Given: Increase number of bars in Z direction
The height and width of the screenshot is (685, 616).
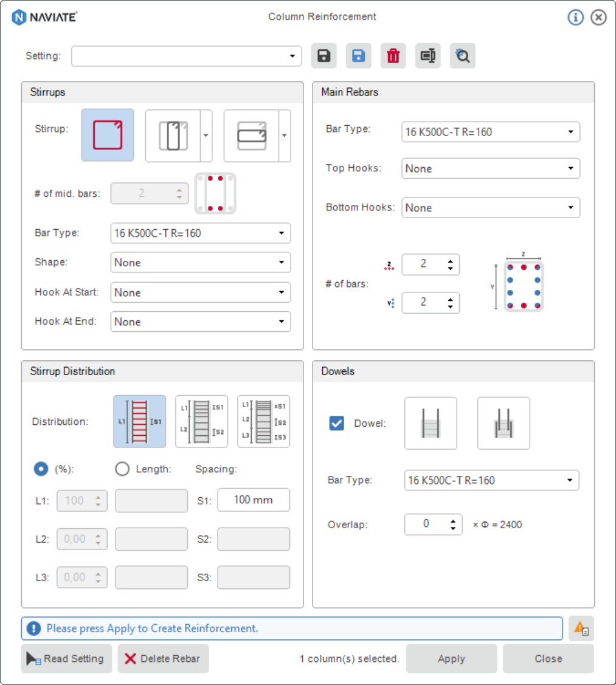Looking at the screenshot, I should (451, 261).
